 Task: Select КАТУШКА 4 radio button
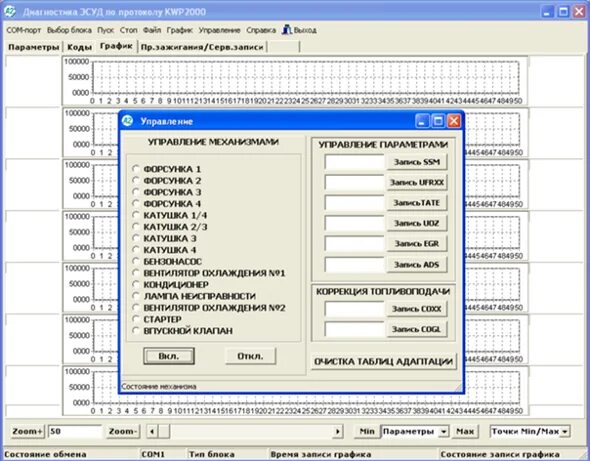point(136,250)
